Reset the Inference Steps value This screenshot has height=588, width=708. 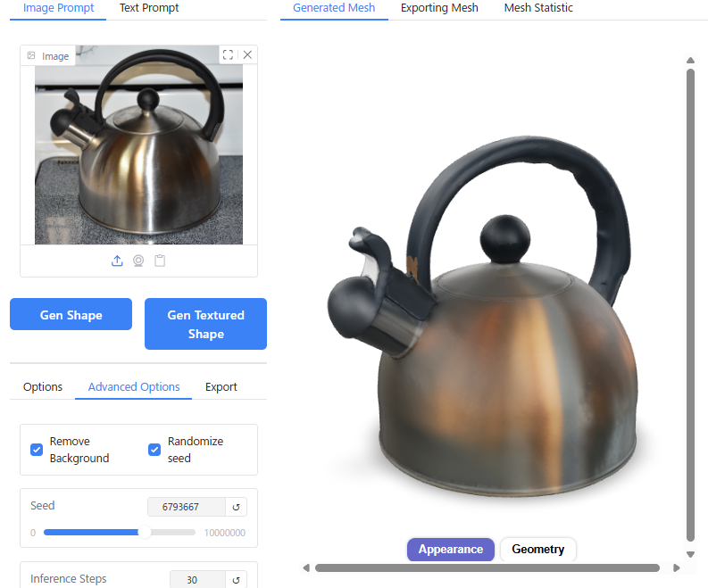(236, 580)
